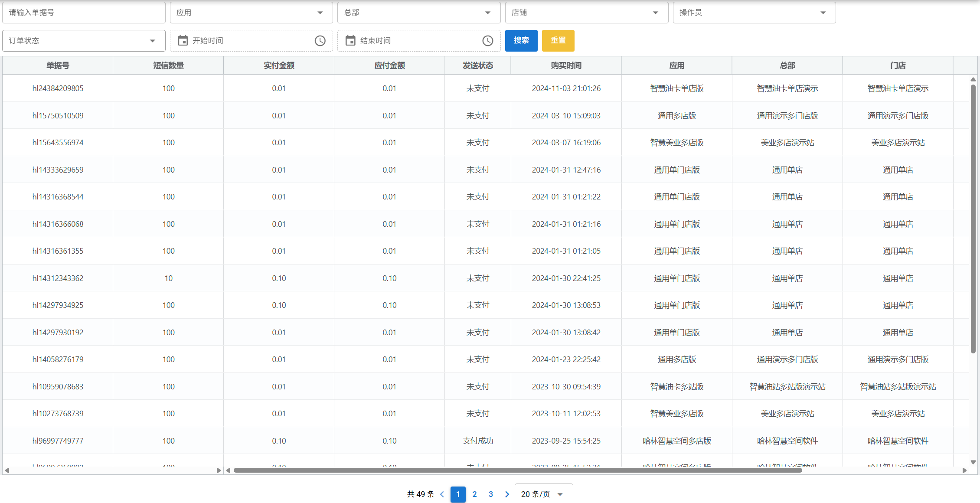The height and width of the screenshot is (503, 980).
Task: Click the 应用 column header
Action: [677, 65]
